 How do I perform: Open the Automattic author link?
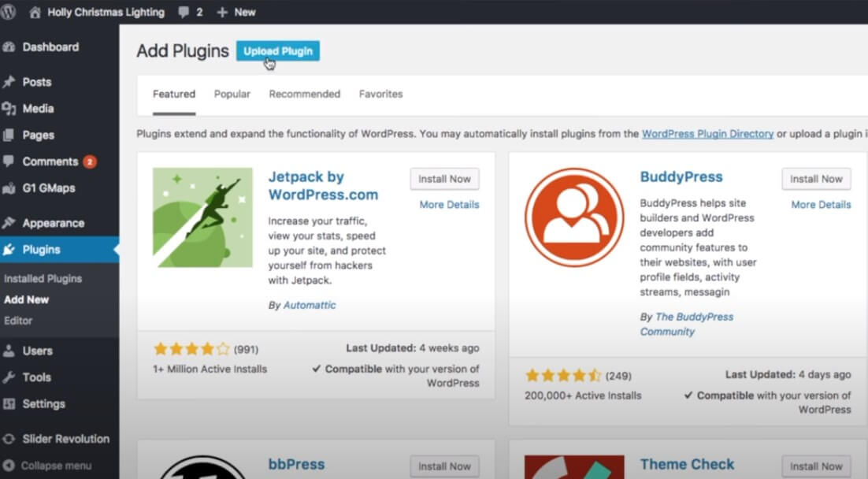tap(310, 305)
